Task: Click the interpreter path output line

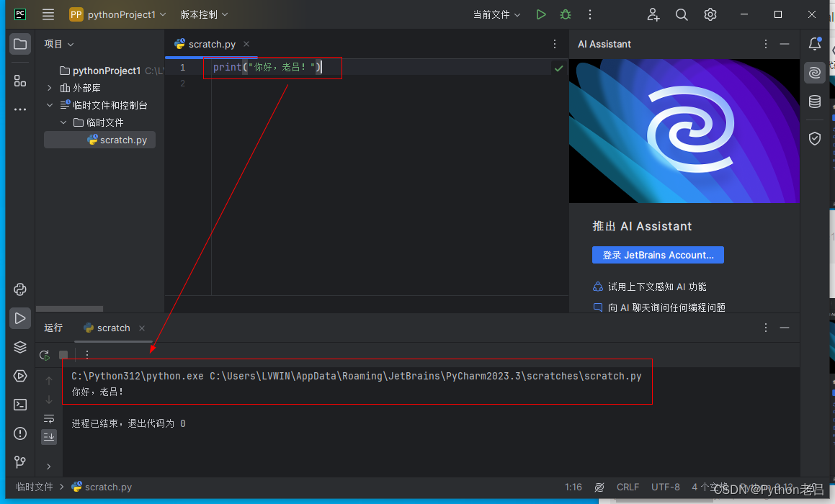Action: point(356,376)
